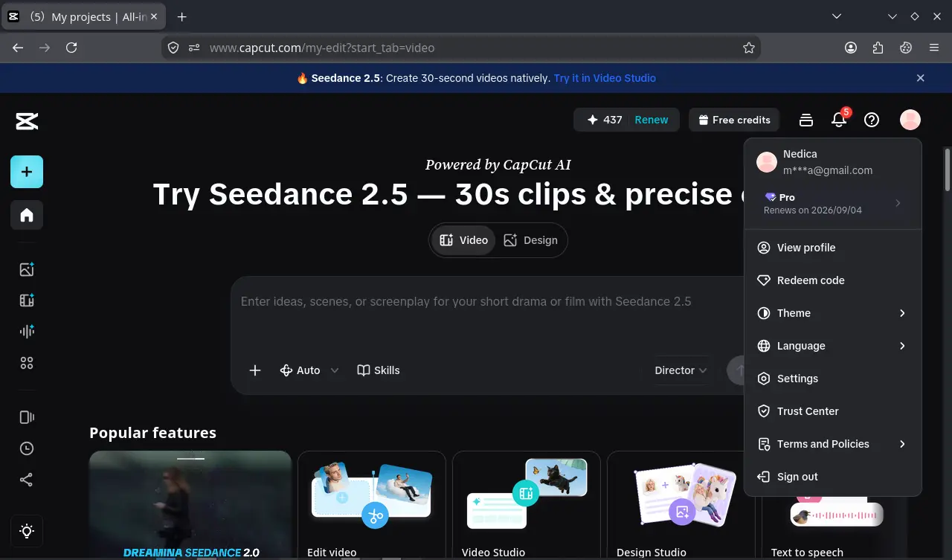Click the page's vertical scrollbar

pyautogui.click(x=948, y=170)
